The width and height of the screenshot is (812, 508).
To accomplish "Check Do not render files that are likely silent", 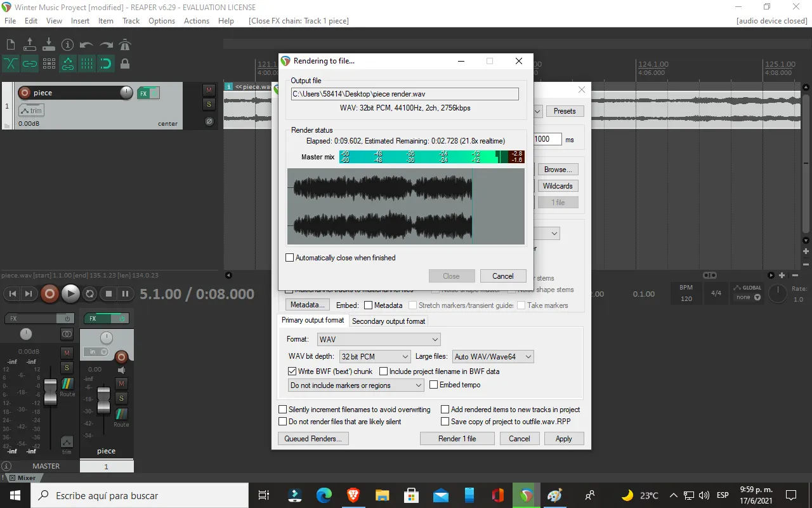I will coord(283,422).
